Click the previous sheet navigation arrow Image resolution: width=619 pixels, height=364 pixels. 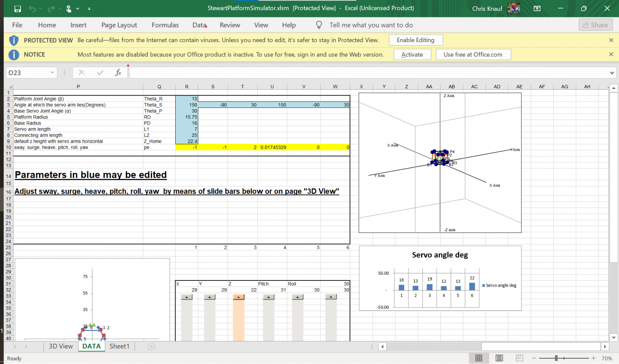(x=15, y=347)
